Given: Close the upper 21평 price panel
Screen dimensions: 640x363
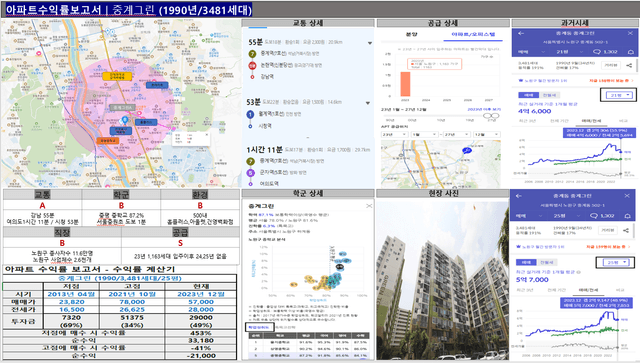Looking at the screenshot, I should click(x=630, y=33).
